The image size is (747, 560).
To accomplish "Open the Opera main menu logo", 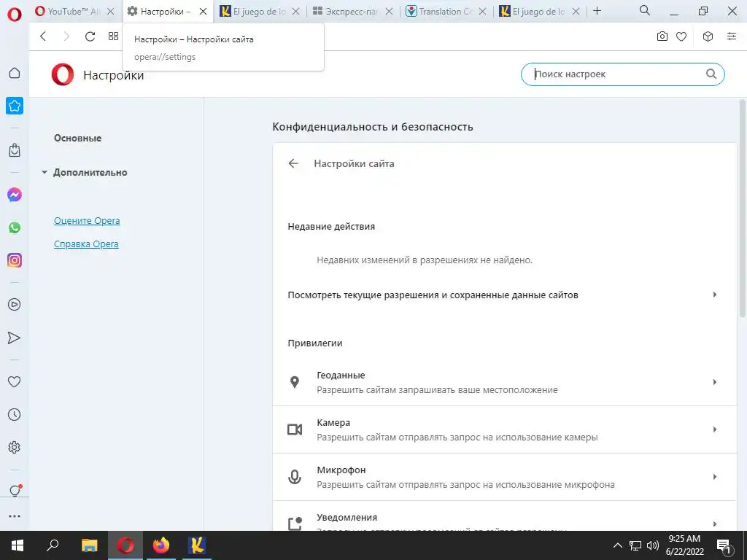I will pos(15,15).
